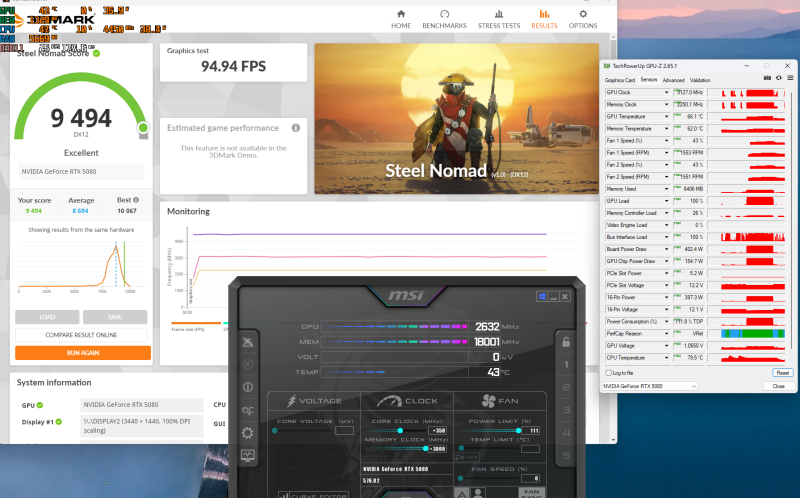Enable Log to file checkbox in GPU-Z
Image resolution: width=800 pixels, height=498 pixels.
pyautogui.click(x=608, y=373)
